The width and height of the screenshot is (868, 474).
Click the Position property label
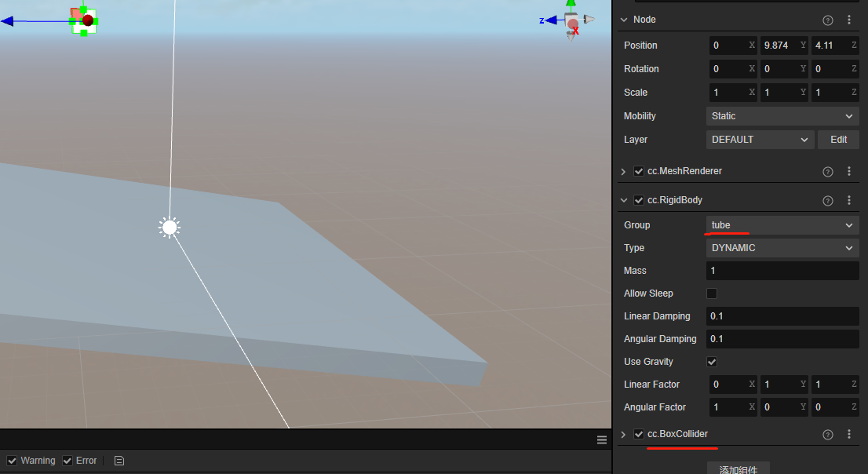640,46
